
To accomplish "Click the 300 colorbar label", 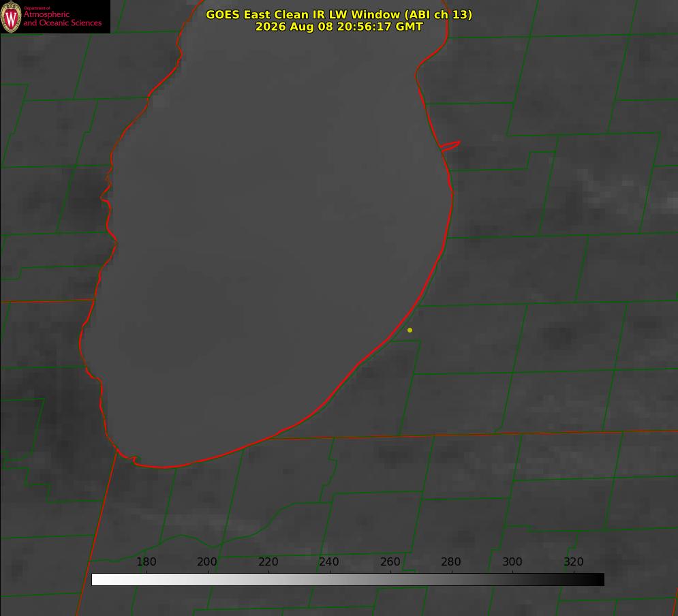I will click(512, 562).
